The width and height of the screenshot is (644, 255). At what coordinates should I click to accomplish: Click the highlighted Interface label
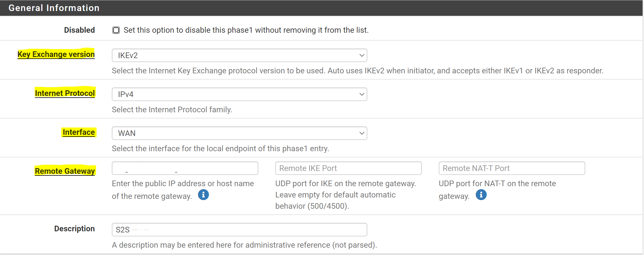[x=79, y=132]
